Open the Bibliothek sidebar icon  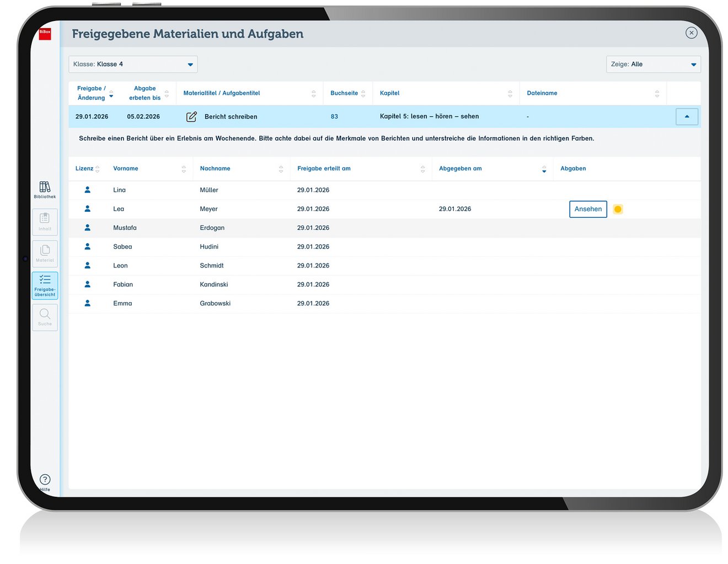45,190
